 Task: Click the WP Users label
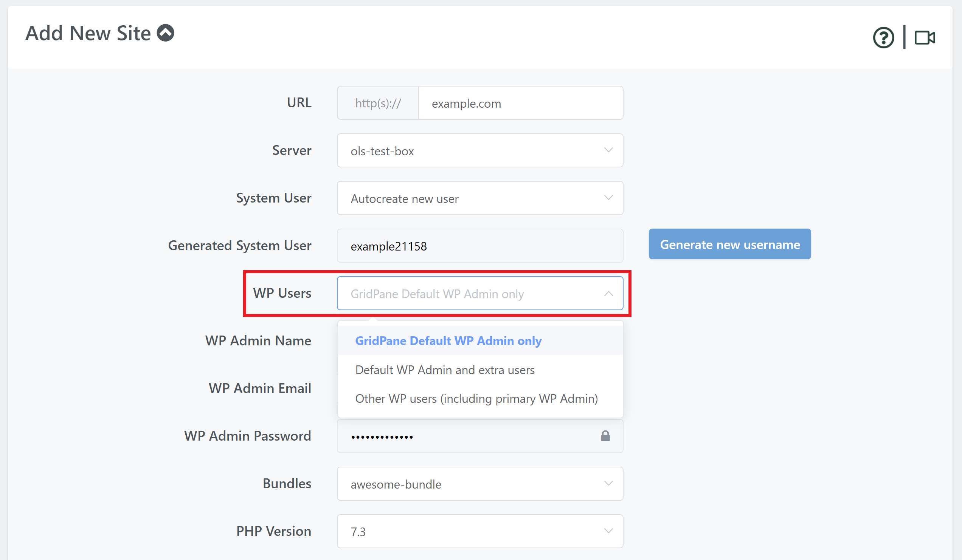click(x=282, y=293)
